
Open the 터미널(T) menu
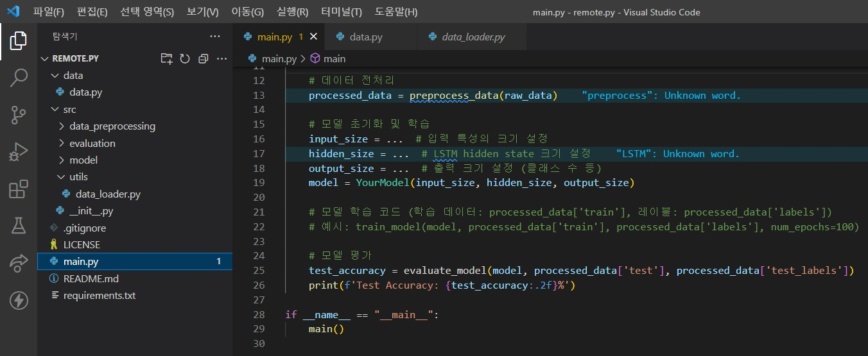coord(342,12)
